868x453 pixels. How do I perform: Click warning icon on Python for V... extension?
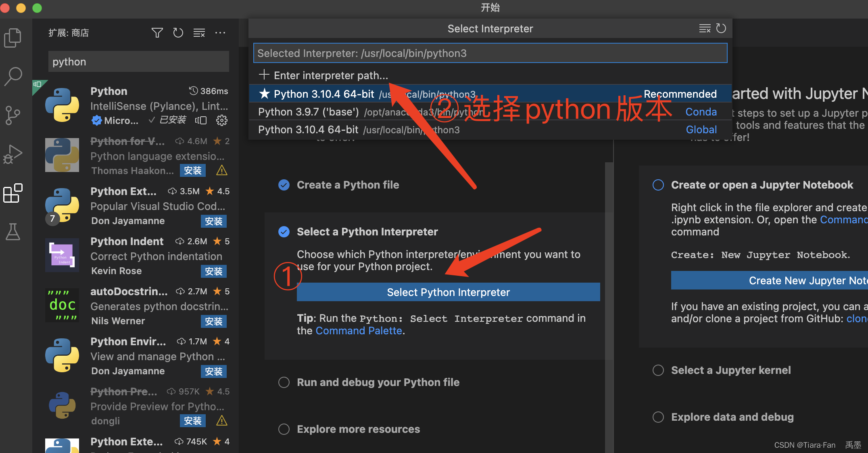click(x=221, y=170)
